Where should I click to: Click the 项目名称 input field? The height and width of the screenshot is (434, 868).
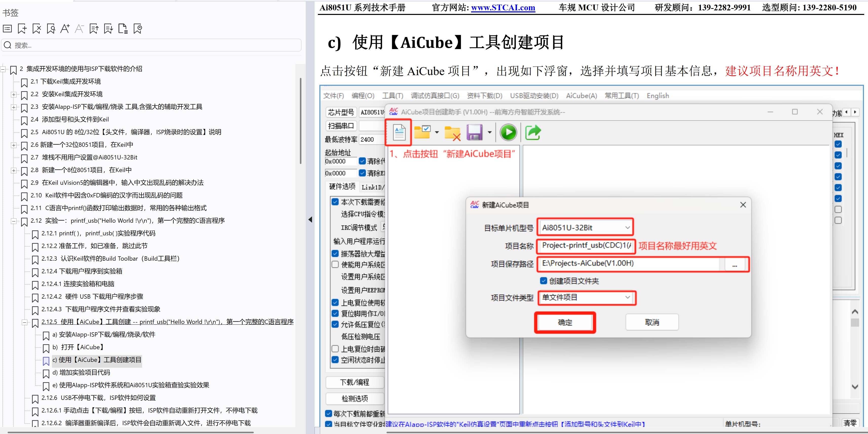(x=586, y=246)
